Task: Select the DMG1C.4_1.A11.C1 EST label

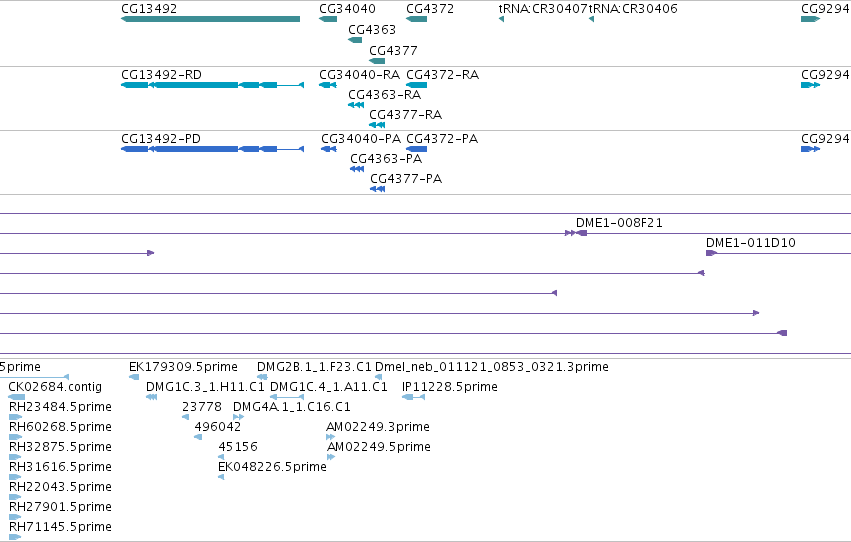Action: pyautogui.click(x=329, y=387)
